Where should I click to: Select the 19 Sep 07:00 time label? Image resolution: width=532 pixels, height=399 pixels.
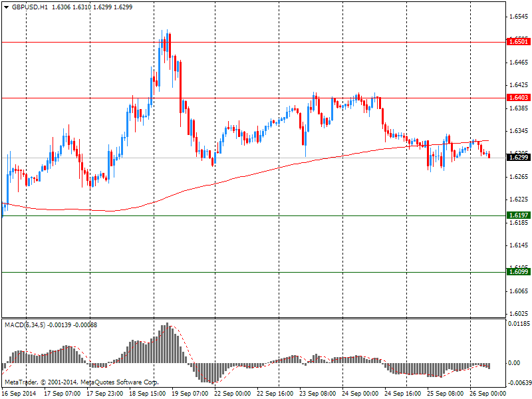190,394
